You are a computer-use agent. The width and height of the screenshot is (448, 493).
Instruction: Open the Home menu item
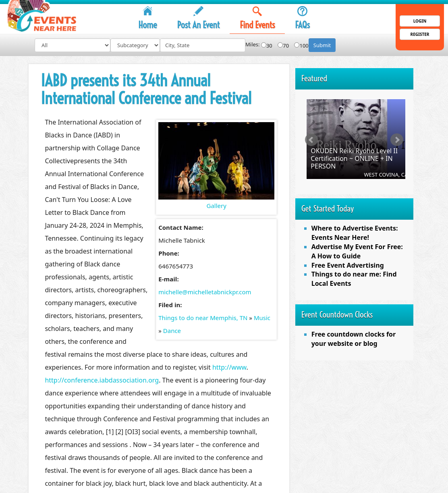pos(147,25)
